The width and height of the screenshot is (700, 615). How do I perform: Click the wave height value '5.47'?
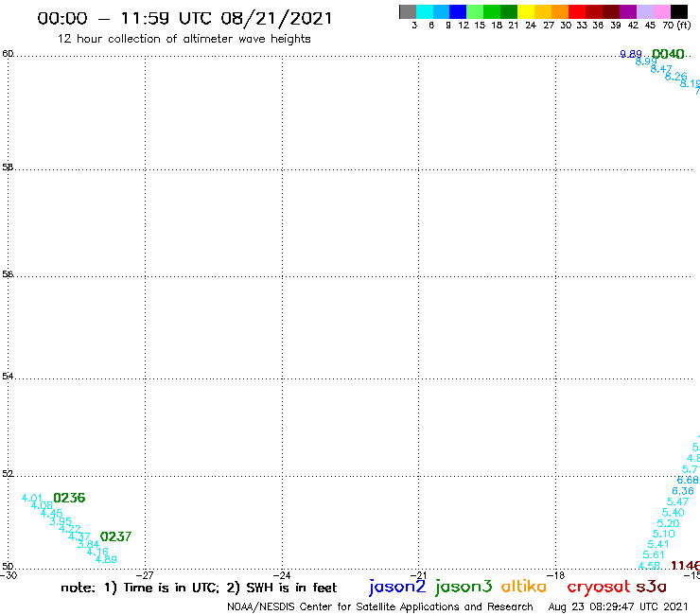(677, 502)
